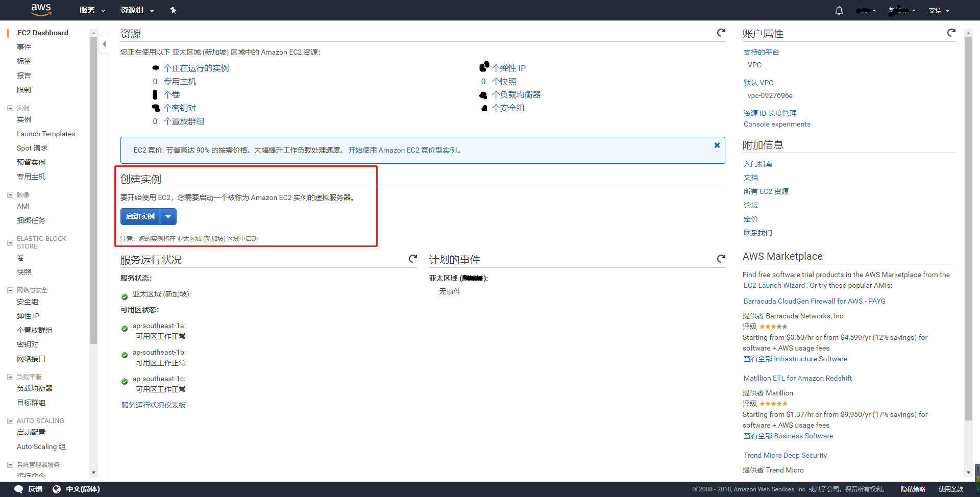Open the 支持 support menu
Screen dimensions: 980x497
(939, 10)
